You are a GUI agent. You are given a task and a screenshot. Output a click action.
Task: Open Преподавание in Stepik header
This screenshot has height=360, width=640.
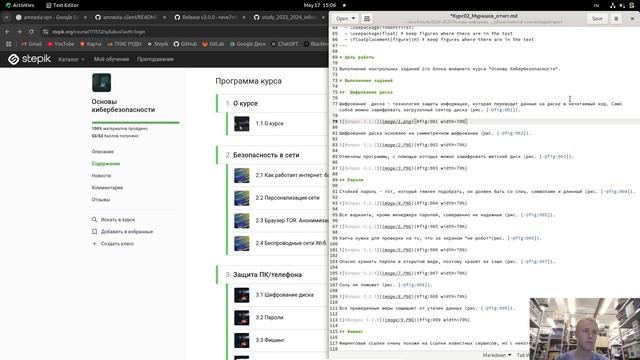click(x=155, y=59)
